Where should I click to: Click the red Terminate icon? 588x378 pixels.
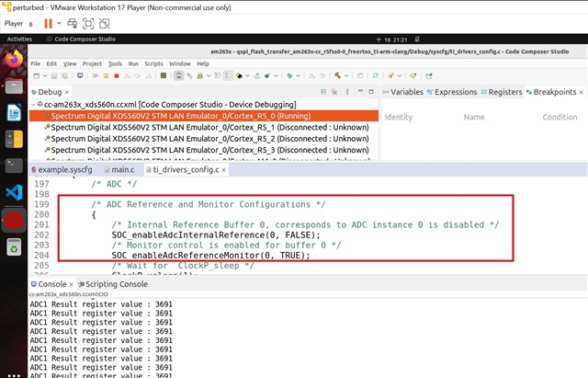coord(117,75)
